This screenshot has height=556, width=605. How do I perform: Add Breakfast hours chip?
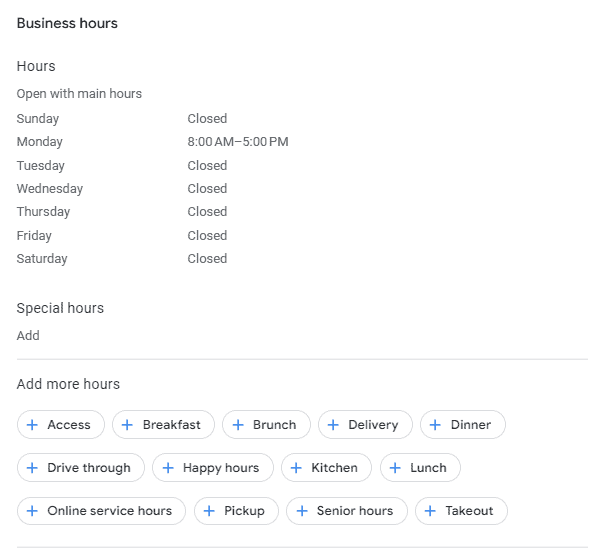point(163,424)
